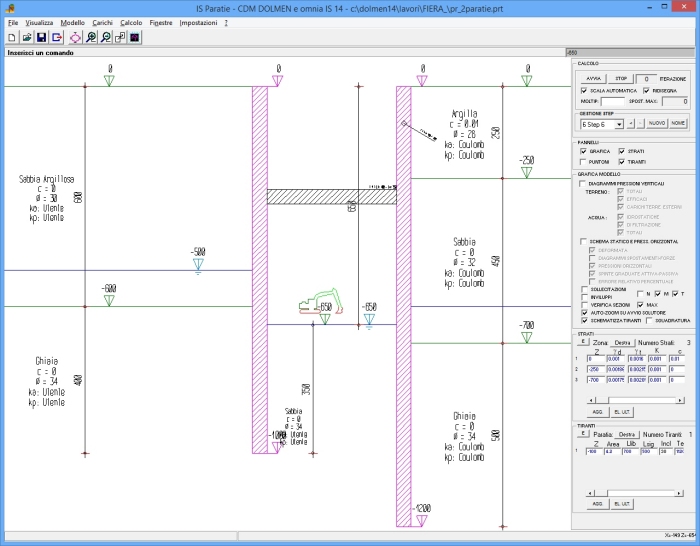Click the STOP button
Image resolution: width=700 pixels, height=546 pixels.
[x=621, y=79]
